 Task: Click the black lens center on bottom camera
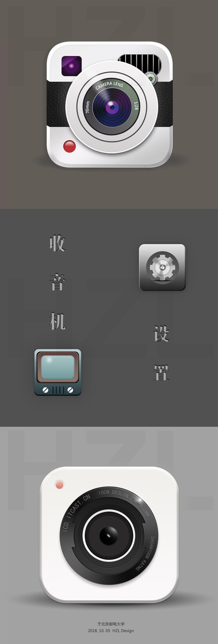coord(108,535)
